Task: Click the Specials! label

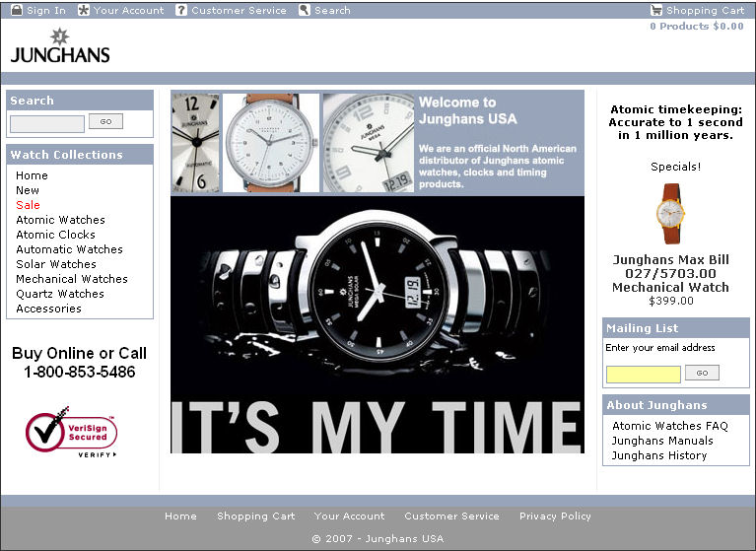Action: [675, 167]
